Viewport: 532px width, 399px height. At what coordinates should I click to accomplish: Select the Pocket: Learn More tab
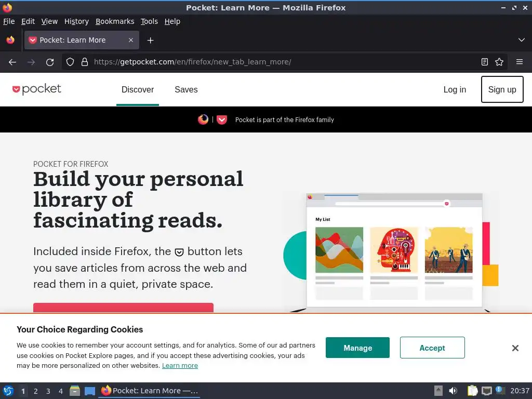(82, 40)
